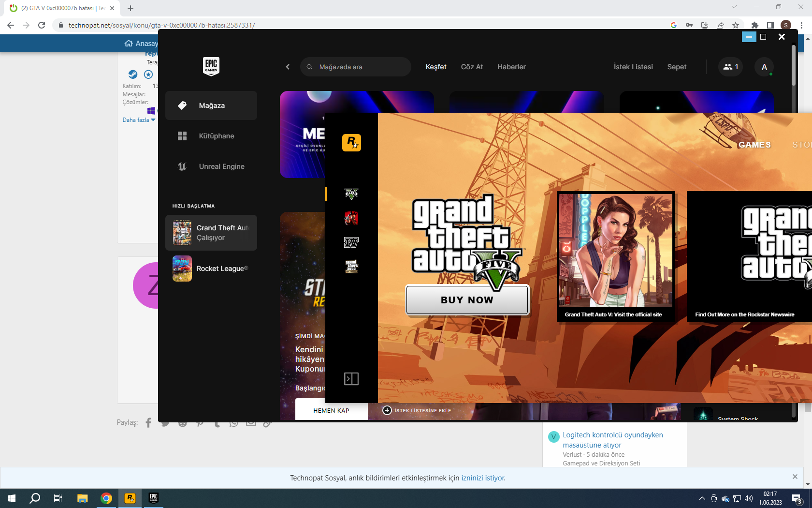The image size is (812, 508).
Task: Select Unreal Engine in the sidebar
Action: point(211,166)
